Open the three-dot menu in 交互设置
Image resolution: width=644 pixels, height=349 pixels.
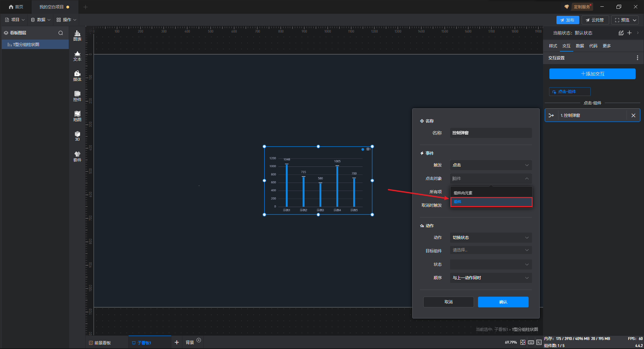click(637, 58)
